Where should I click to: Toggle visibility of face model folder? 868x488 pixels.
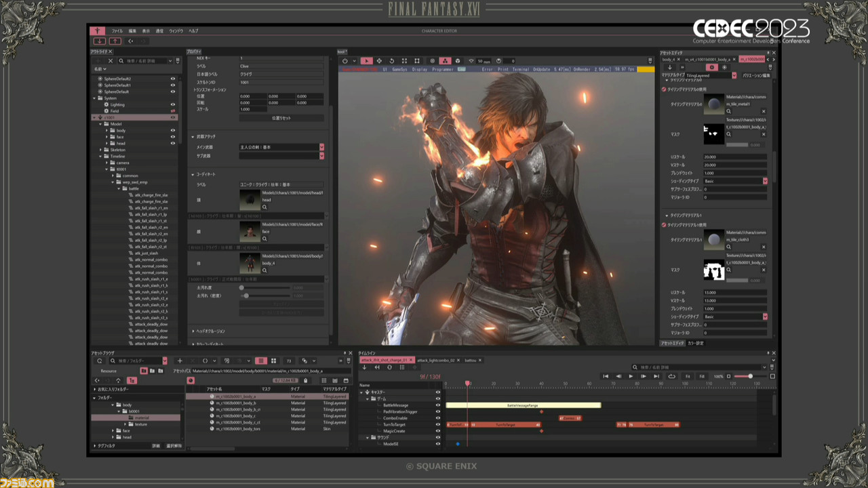click(173, 137)
